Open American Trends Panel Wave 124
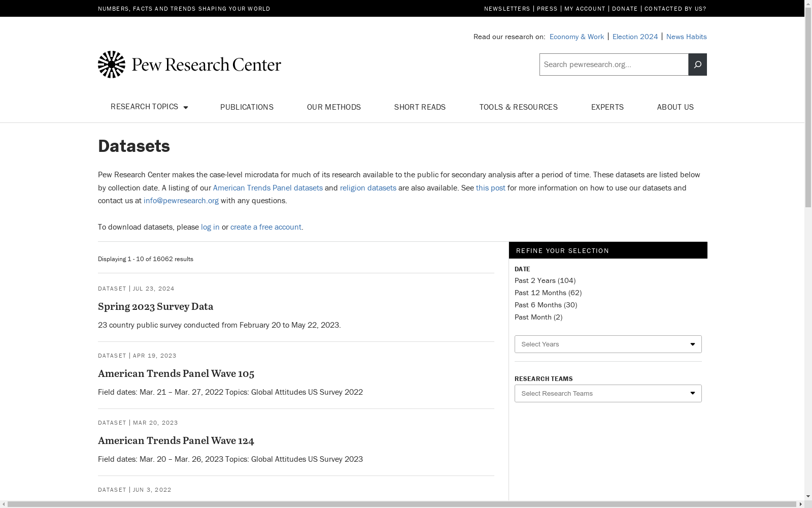 click(x=176, y=440)
